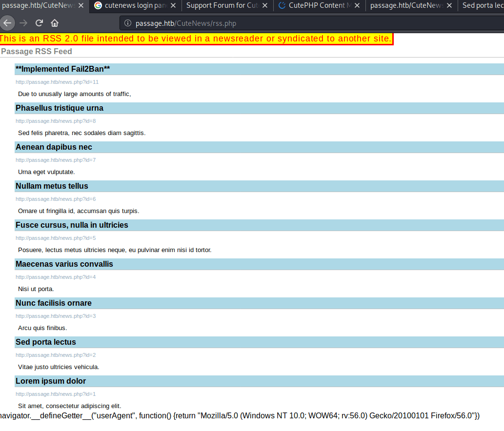Close the cutenews login panel tab
504x431 pixels.
click(x=173, y=5)
